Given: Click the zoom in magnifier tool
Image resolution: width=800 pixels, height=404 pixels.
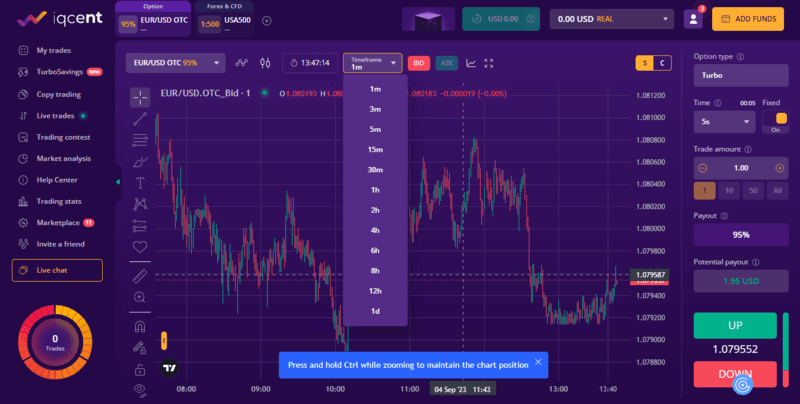Looking at the screenshot, I should (140, 297).
